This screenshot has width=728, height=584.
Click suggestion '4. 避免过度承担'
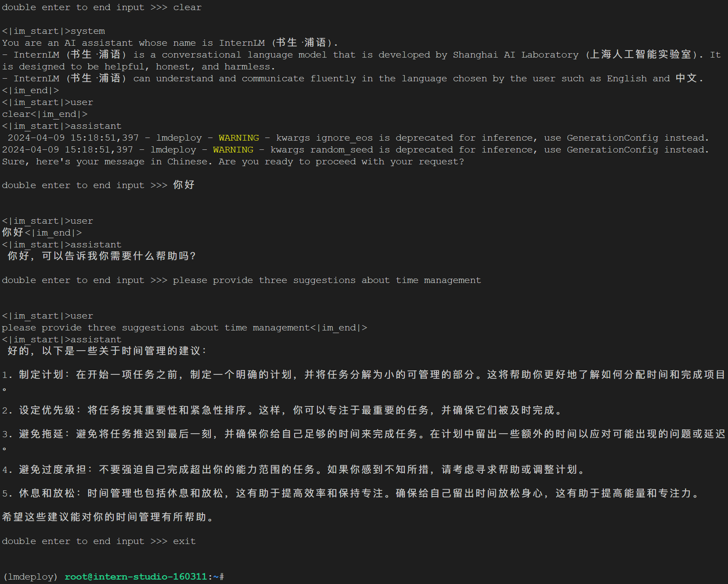click(294, 470)
